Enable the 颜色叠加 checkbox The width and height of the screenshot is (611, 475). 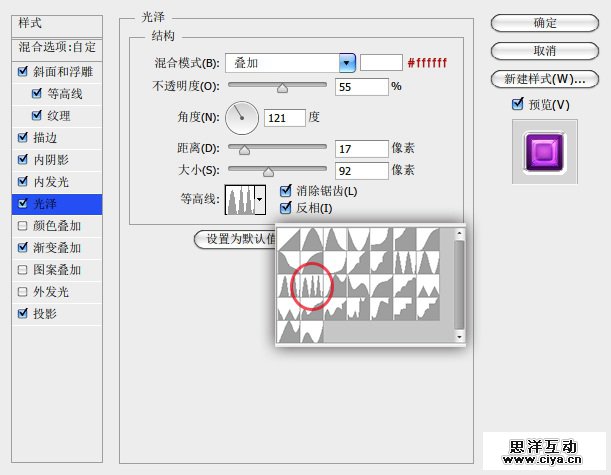pos(23,226)
